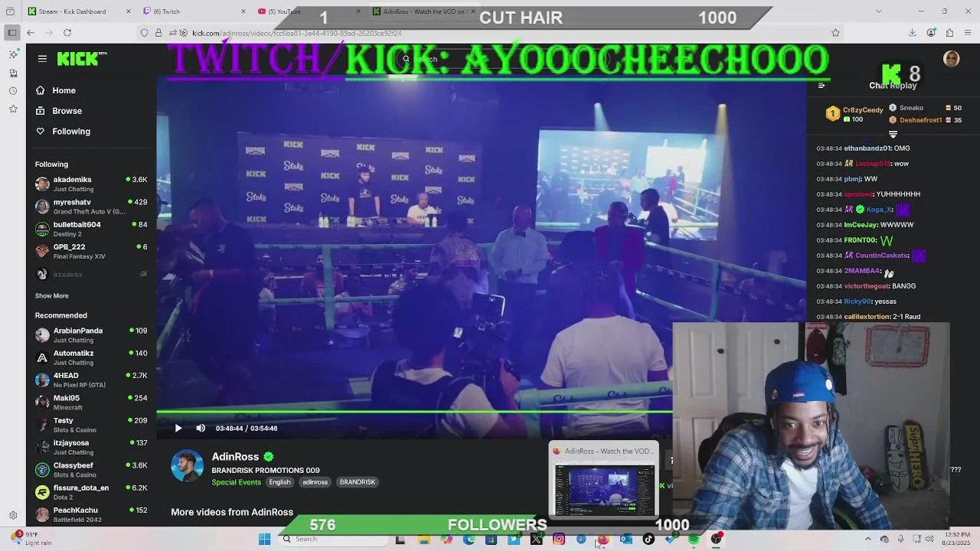
Task: Open sidebar bookmarks star icon
Action: 12,109
